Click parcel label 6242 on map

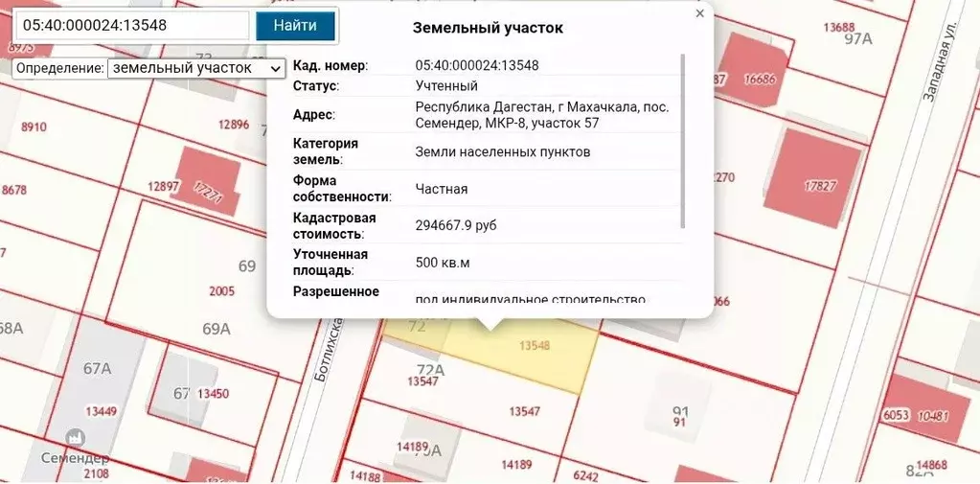coord(585,476)
